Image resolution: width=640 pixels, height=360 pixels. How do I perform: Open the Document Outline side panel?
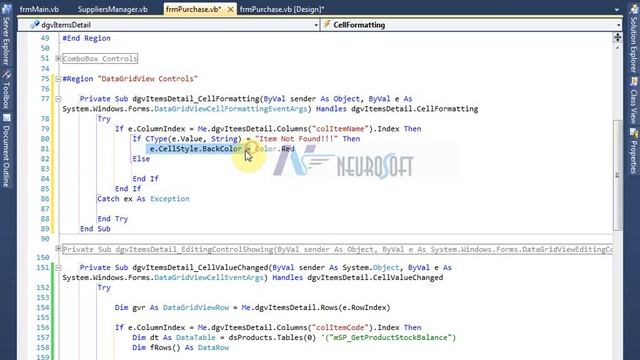coord(6,156)
